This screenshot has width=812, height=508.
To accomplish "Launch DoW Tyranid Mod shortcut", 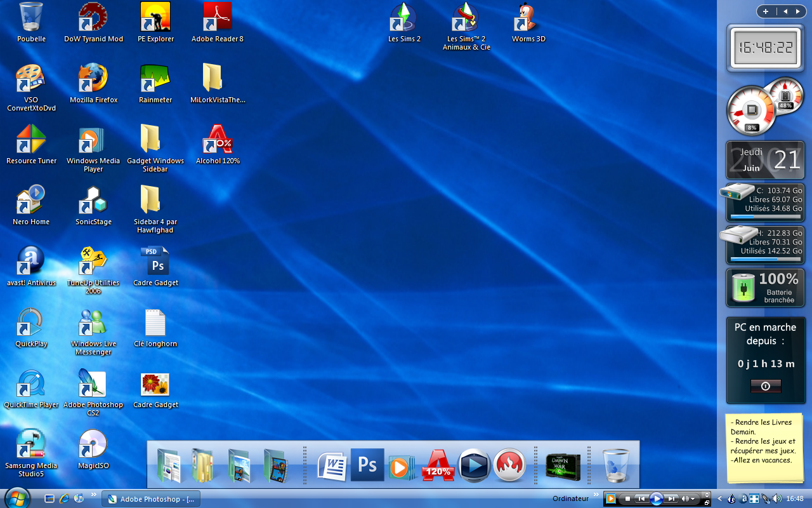I will tap(93, 22).
